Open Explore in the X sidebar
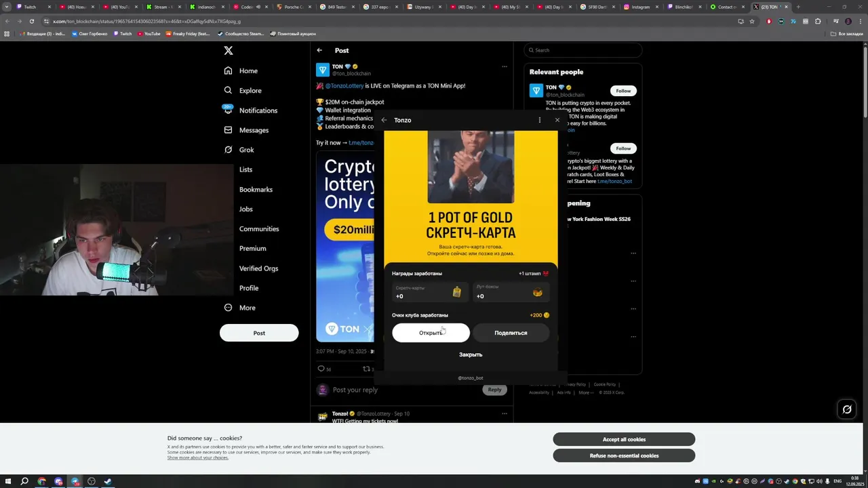The image size is (868, 488). 250,90
